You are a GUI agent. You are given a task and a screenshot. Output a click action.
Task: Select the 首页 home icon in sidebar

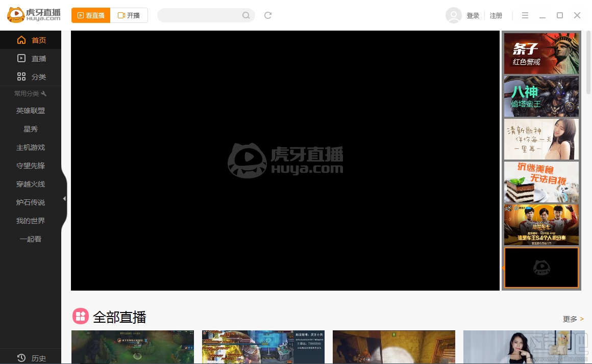21,40
